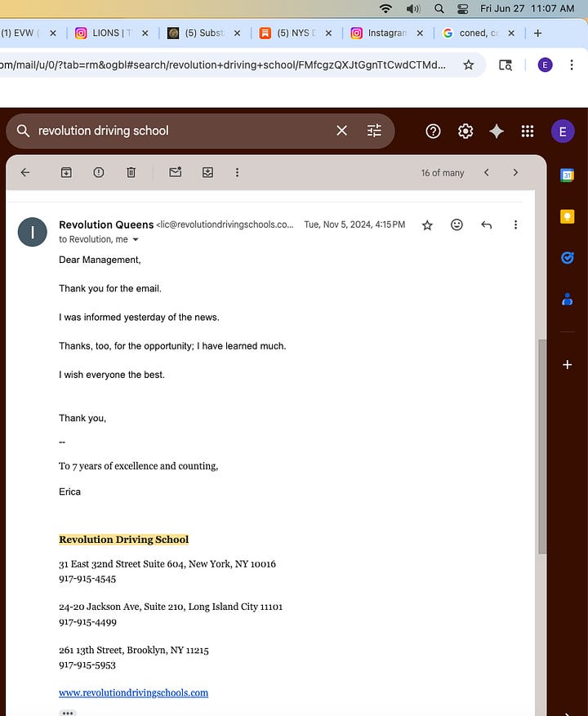This screenshot has width=588, height=716.
Task: Click the menu bar date and time
Action: (x=527, y=8)
